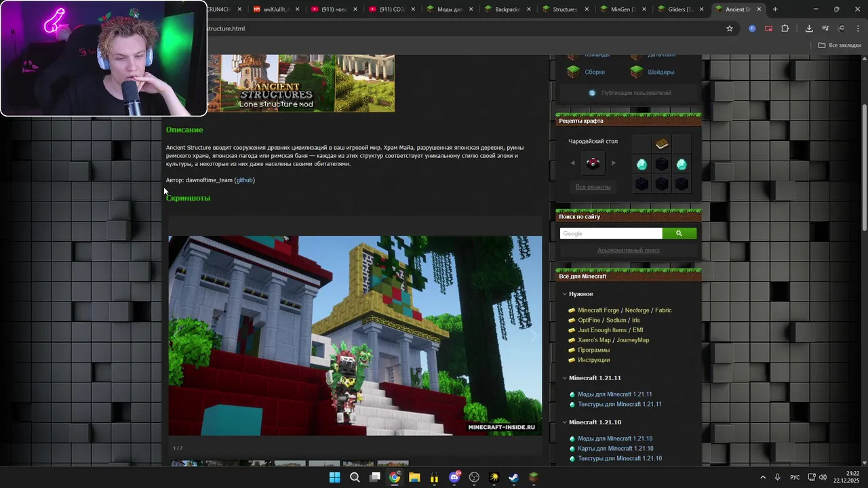Screen dimensions: 868x488
Task: Show previous crafting recipe arrow
Action: (x=572, y=163)
